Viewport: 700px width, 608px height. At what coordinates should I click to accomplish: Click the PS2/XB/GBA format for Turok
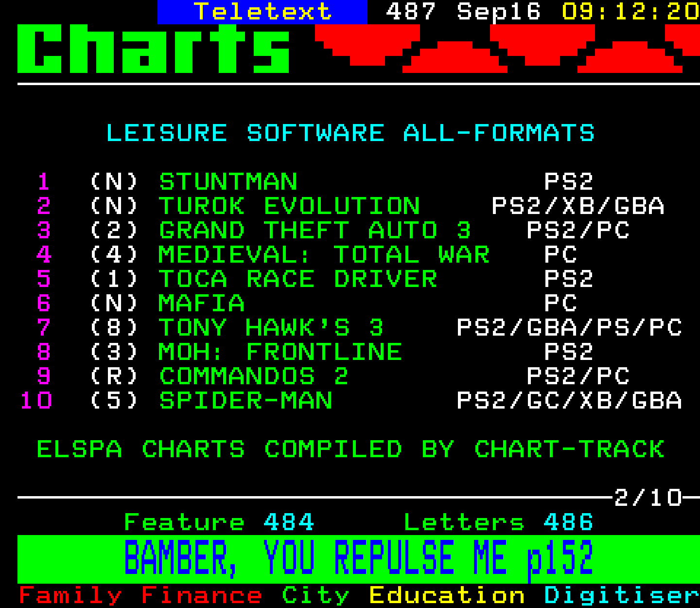578,206
